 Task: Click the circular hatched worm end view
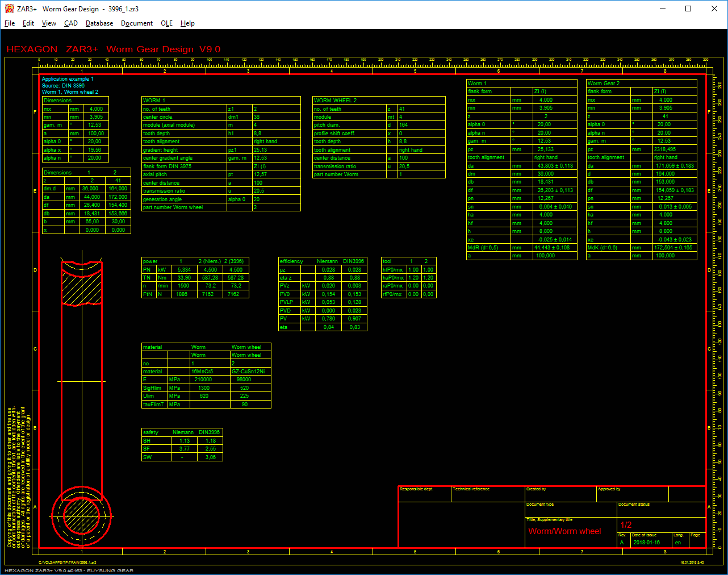pos(81,516)
